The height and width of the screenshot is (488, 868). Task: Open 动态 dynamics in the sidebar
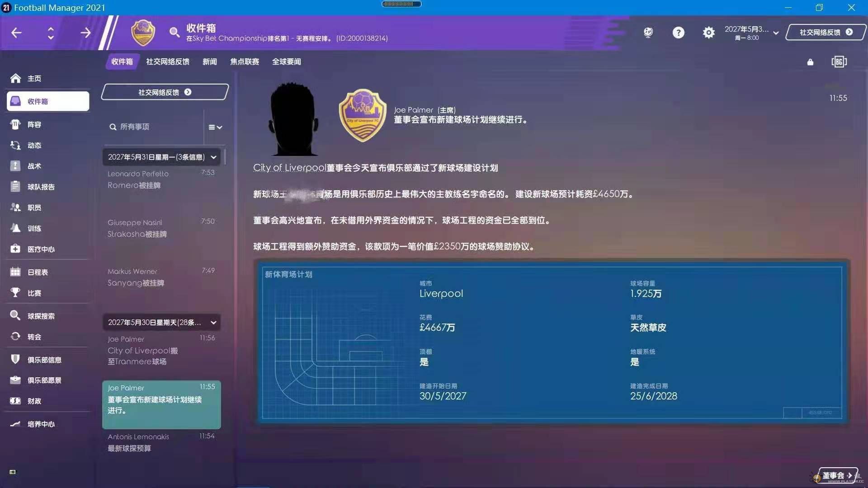[47, 145]
